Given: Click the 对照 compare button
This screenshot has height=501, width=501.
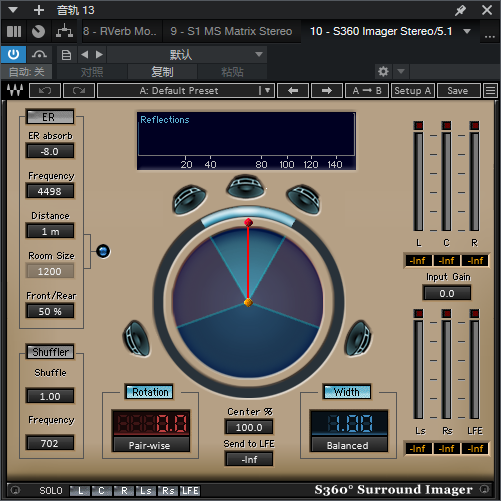Looking at the screenshot, I should (92, 72).
